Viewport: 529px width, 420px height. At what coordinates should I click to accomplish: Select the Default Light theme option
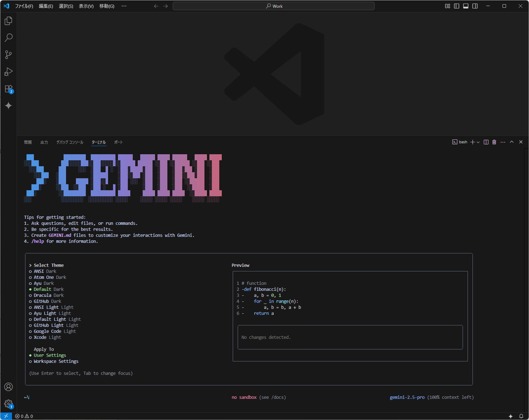click(x=55, y=319)
